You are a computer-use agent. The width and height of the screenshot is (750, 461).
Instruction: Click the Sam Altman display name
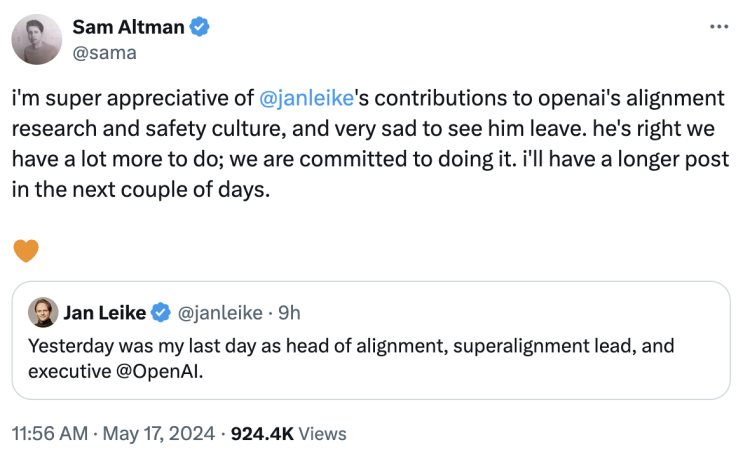pos(128,27)
